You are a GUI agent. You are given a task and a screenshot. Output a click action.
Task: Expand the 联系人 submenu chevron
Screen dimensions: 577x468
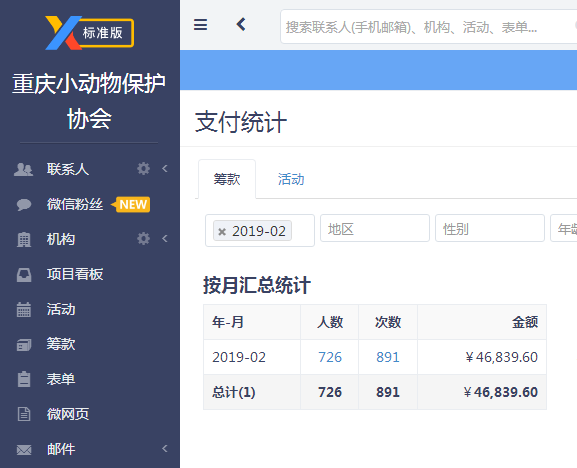point(165,169)
